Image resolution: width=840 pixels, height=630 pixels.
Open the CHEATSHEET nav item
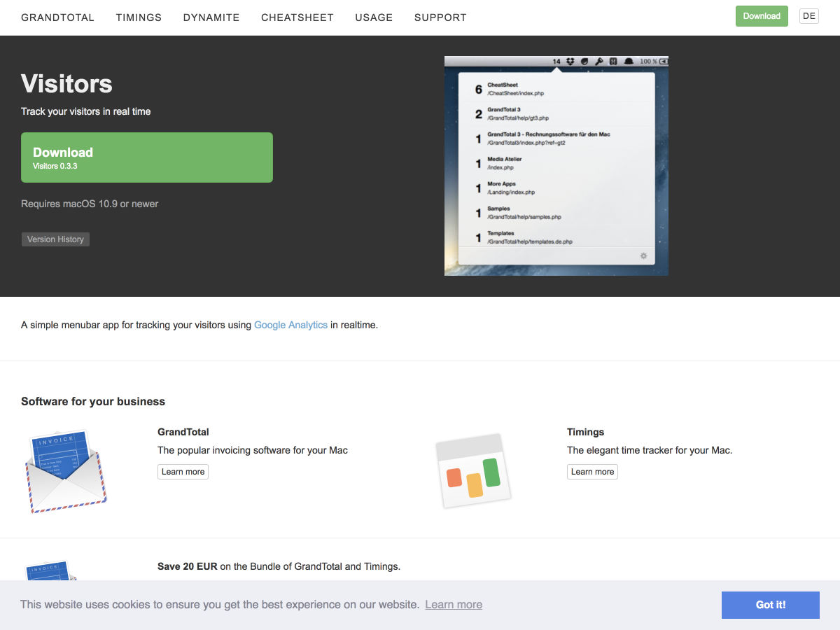297,17
